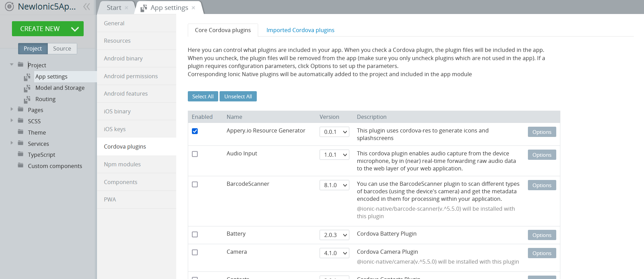644x279 pixels.
Task: Open the Cordova plugins section
Action: (137, 147)
